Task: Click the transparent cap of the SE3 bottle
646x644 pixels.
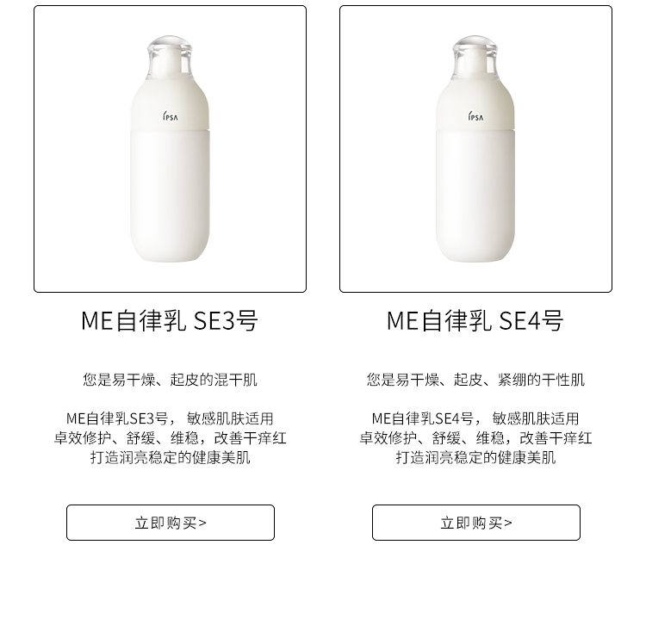Action: pos(170,58)
